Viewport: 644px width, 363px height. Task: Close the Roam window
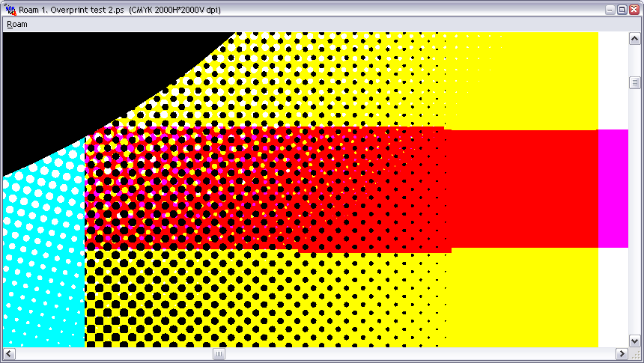point(634,10)
